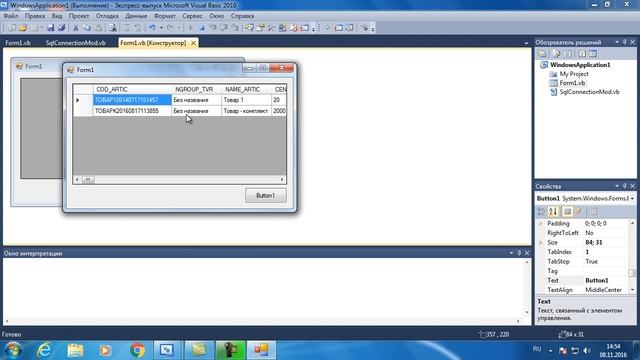Click the Save icon in the toolbar

(x=51, y=28)
